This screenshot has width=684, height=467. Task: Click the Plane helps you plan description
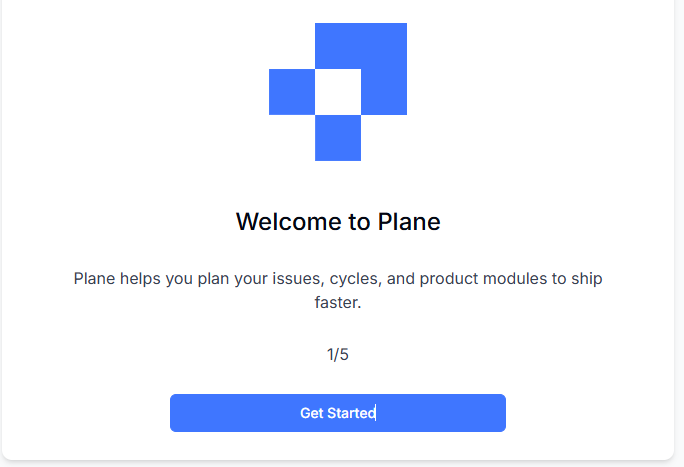338,290
